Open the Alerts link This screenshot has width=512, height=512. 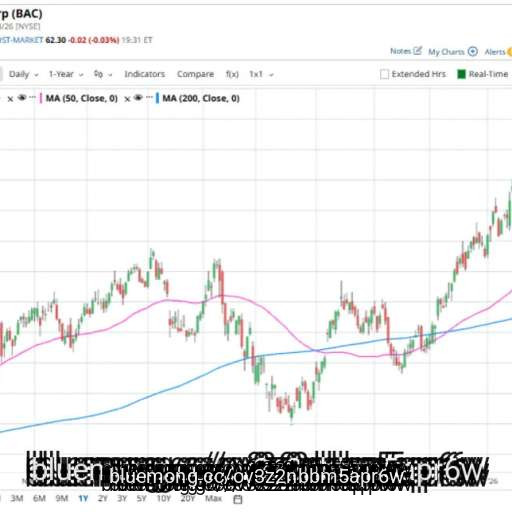(x=495, y=52)
